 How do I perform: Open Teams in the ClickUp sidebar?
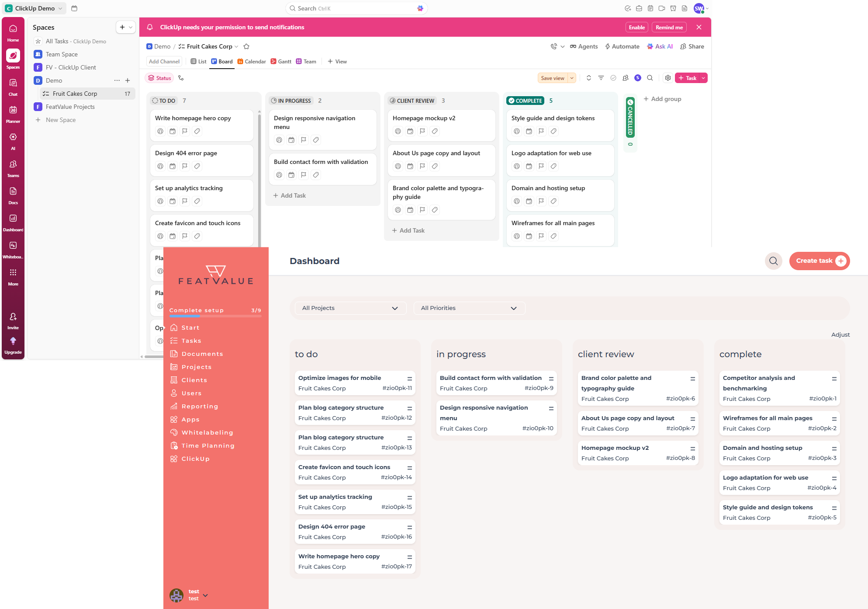point(13,168)
